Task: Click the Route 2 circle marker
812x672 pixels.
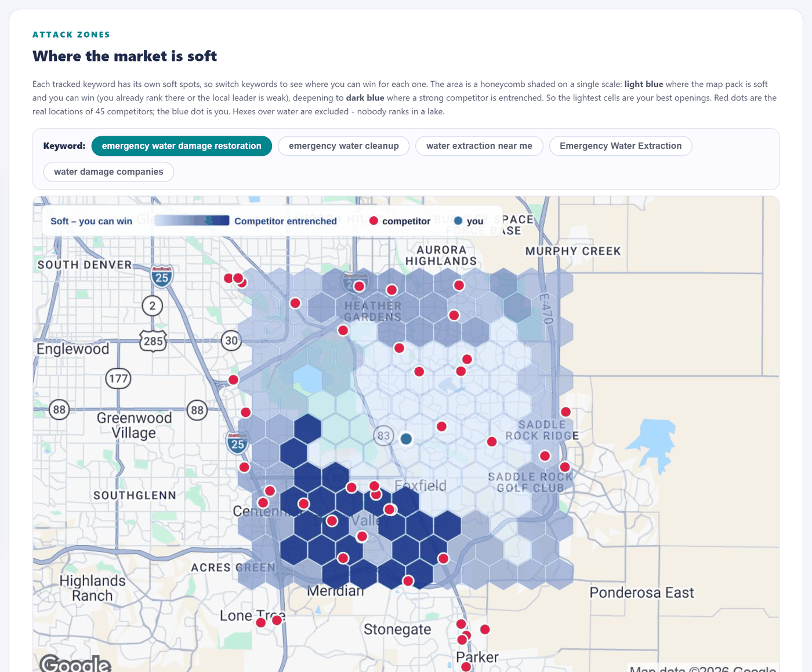Action: [153, 306]
